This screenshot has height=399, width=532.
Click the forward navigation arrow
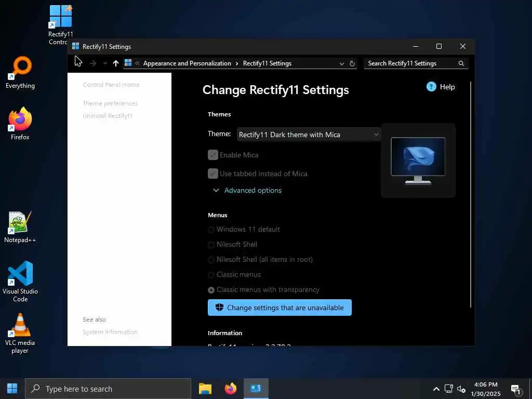[93, 63]
